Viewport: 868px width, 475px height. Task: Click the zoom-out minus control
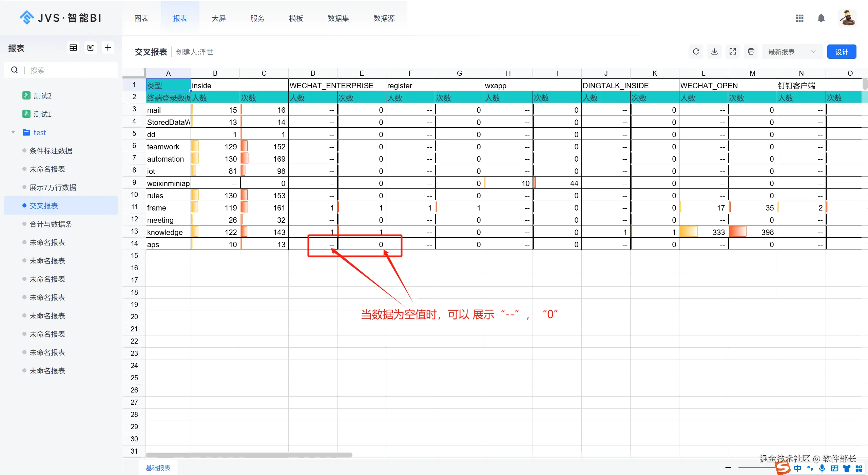[728, 468]
